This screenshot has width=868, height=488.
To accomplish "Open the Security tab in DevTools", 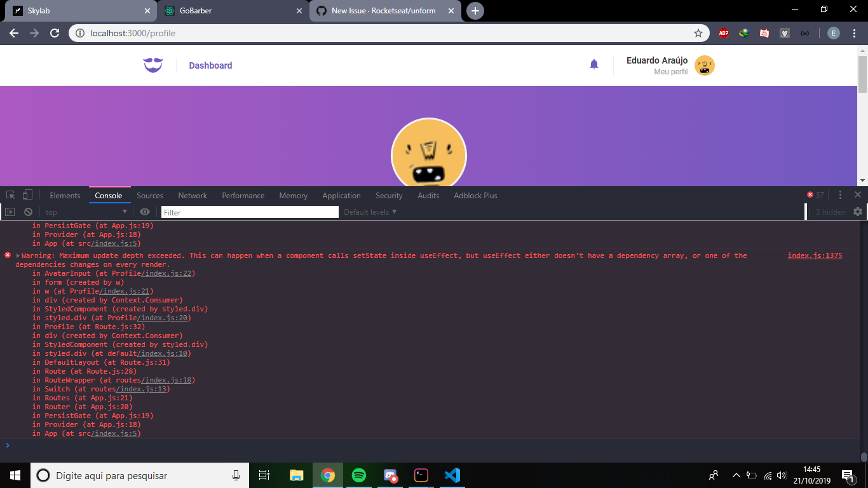I will pos(389,196).
